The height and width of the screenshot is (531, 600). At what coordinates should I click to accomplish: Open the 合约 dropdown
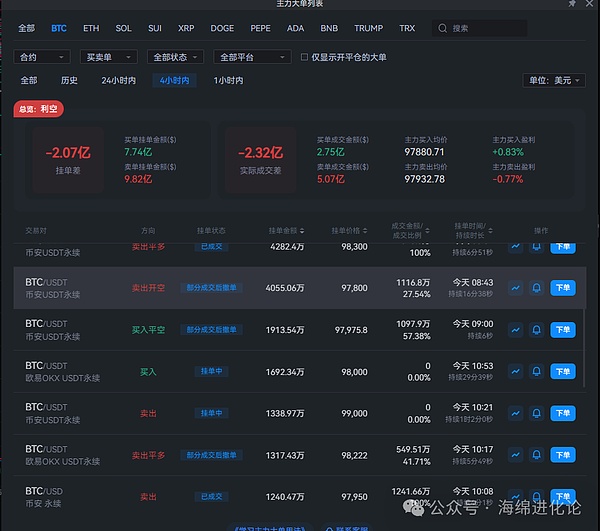click(42, 57)
